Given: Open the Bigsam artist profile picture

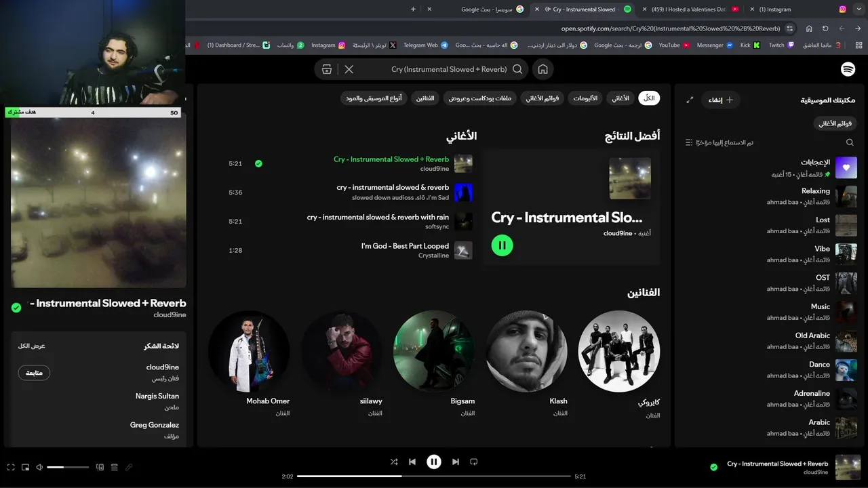Looking at the screenshot, I should (x=434, y=351).
